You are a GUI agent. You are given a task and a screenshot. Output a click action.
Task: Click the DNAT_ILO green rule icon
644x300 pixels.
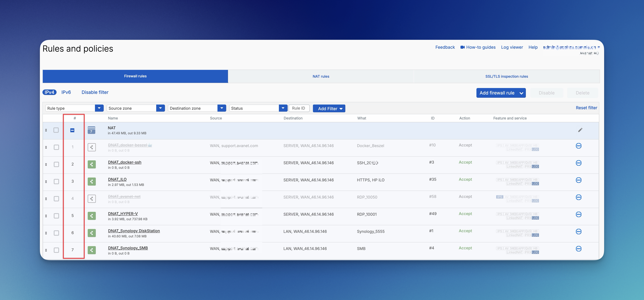92,181
